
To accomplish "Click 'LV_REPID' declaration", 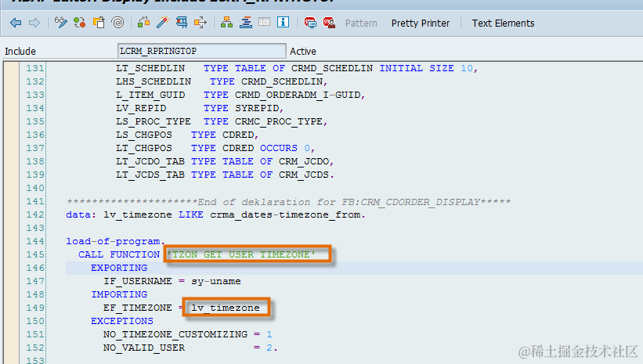I will point(141,108).
